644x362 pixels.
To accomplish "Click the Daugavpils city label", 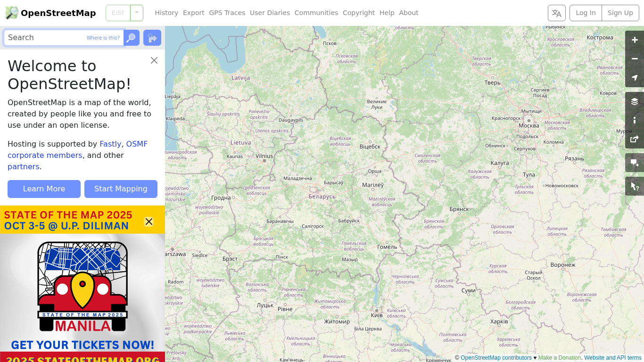I will (290, 120).
